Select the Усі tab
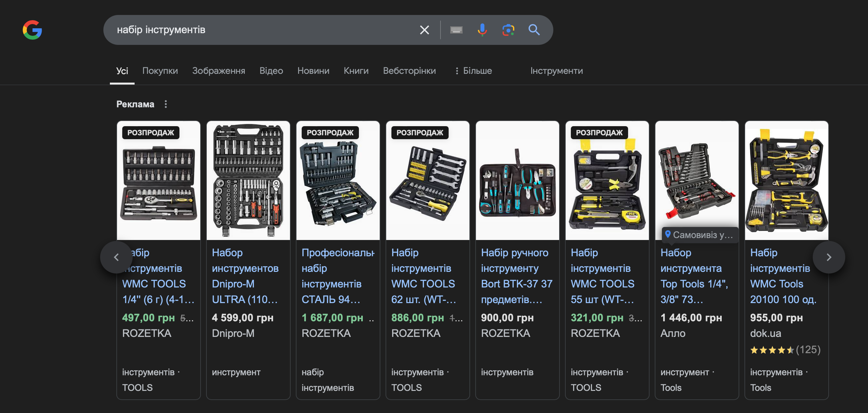868x413 pixels. (x=122, y=71)
